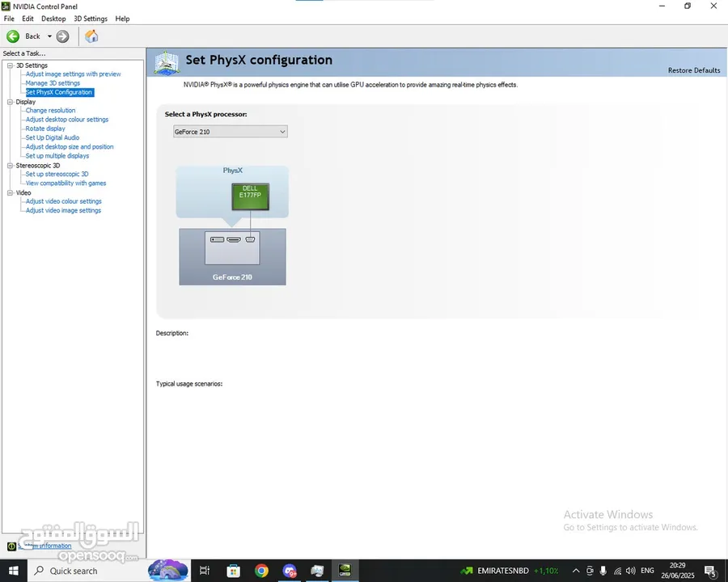Open the computer app icon on taskbar

point(318,571)
